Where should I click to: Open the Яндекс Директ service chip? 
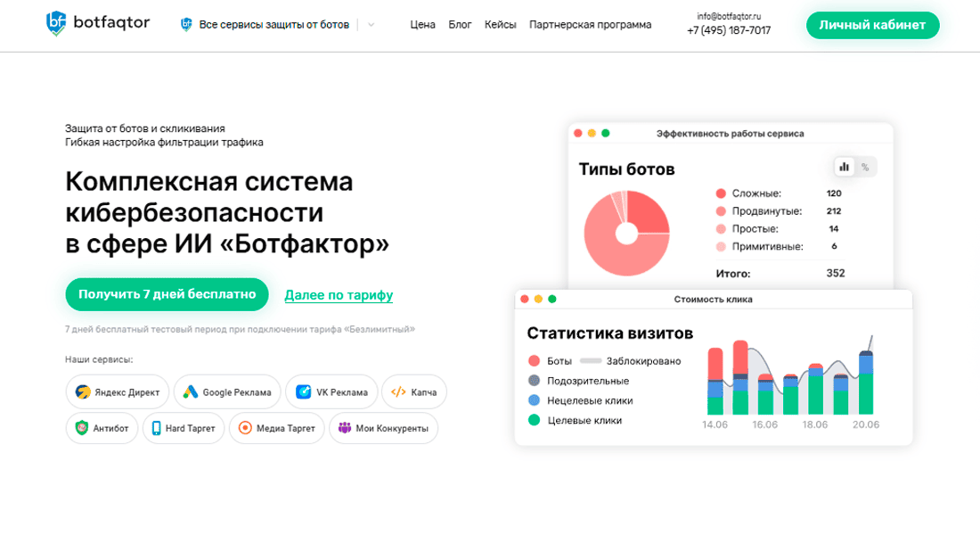118,392
